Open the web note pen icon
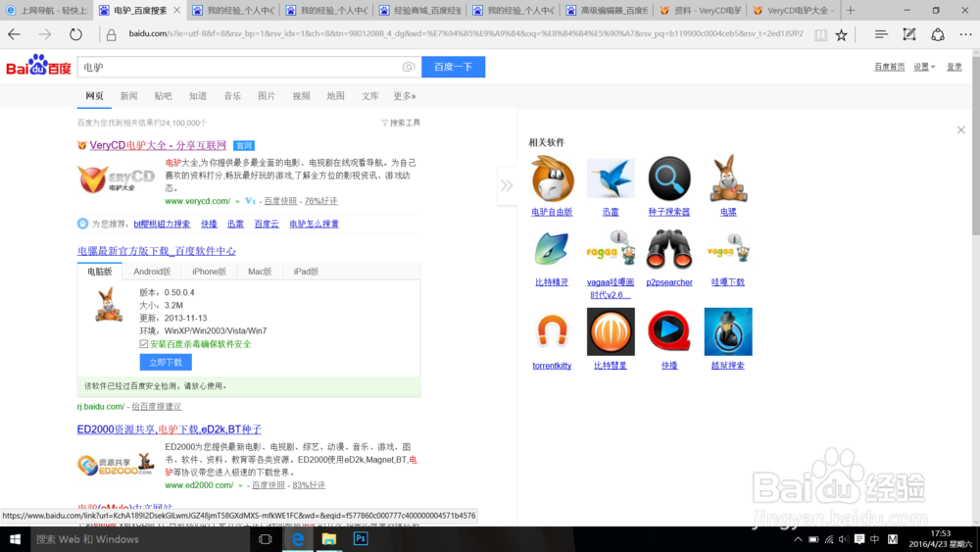This screenshot has height=552, width=980. pos(909,34)
